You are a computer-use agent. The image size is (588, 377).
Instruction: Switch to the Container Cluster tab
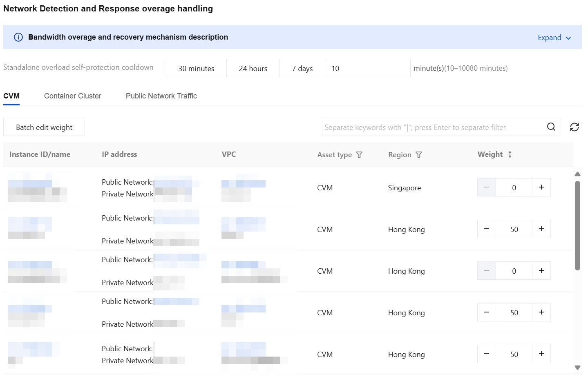tap(73, 96)
